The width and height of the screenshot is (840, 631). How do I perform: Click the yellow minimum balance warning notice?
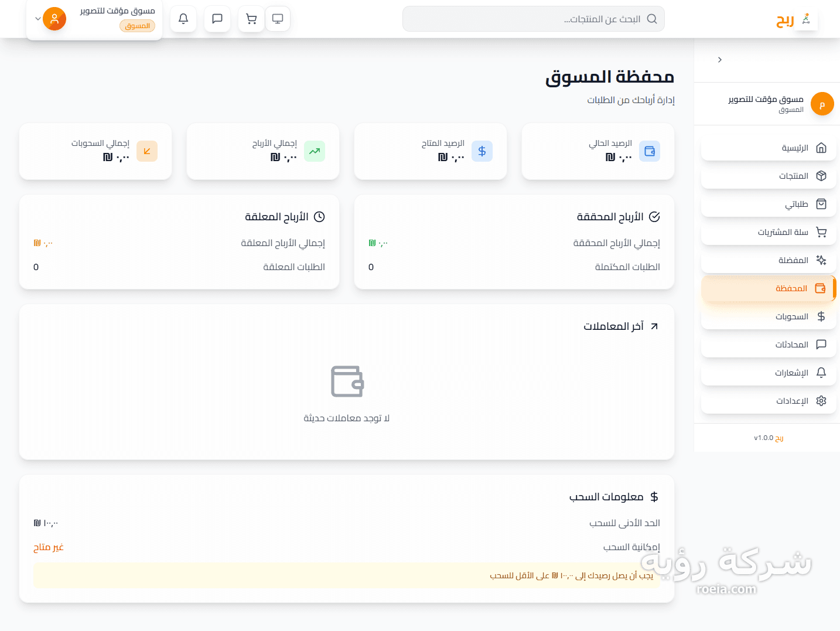point(347,576)
